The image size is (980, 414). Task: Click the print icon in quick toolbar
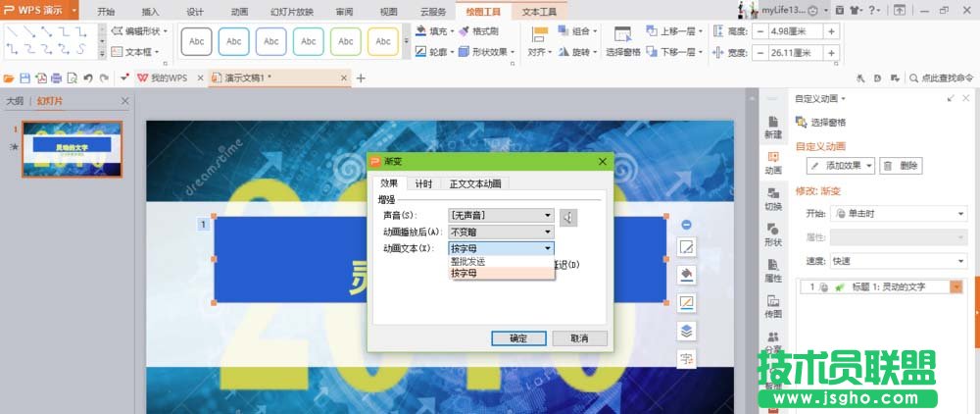56,78
